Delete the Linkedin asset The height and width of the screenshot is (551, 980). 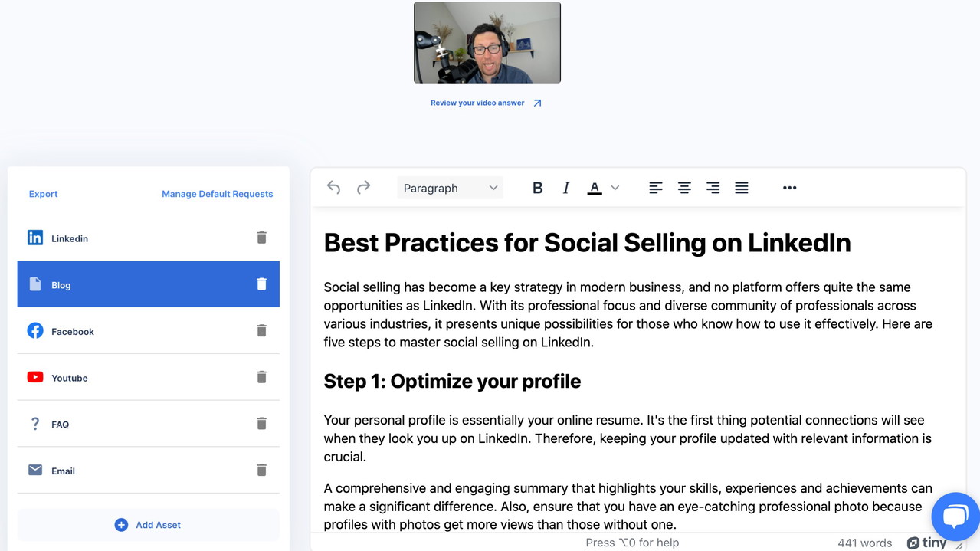[261, 238]
